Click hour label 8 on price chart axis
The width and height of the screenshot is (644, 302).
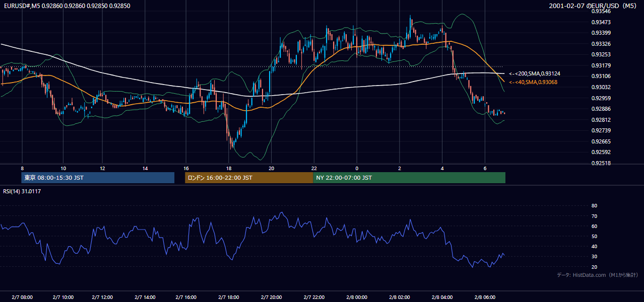click(x=22, y=168)
